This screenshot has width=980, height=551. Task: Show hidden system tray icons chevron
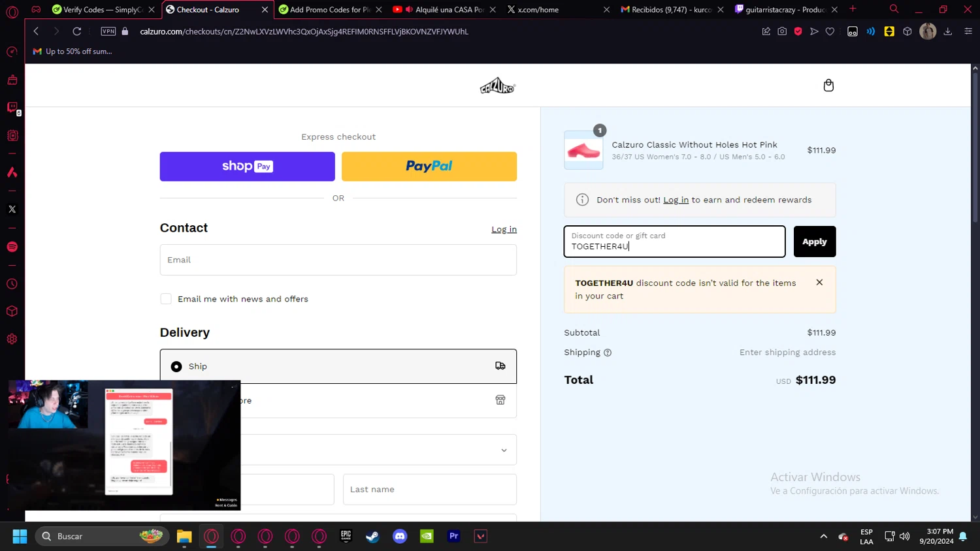[823, 537]
